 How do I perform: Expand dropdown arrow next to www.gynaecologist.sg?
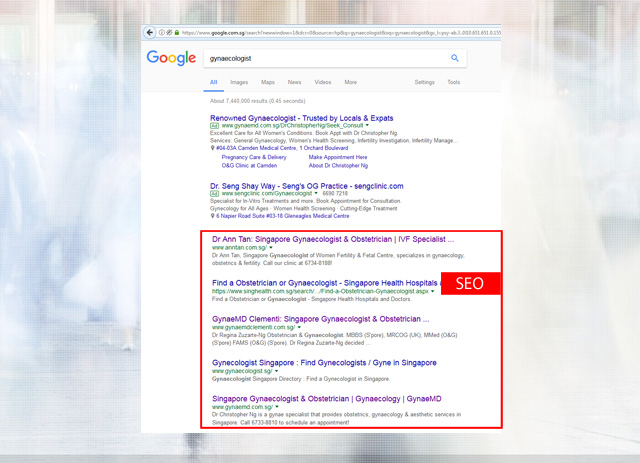[x=276, y=371]
